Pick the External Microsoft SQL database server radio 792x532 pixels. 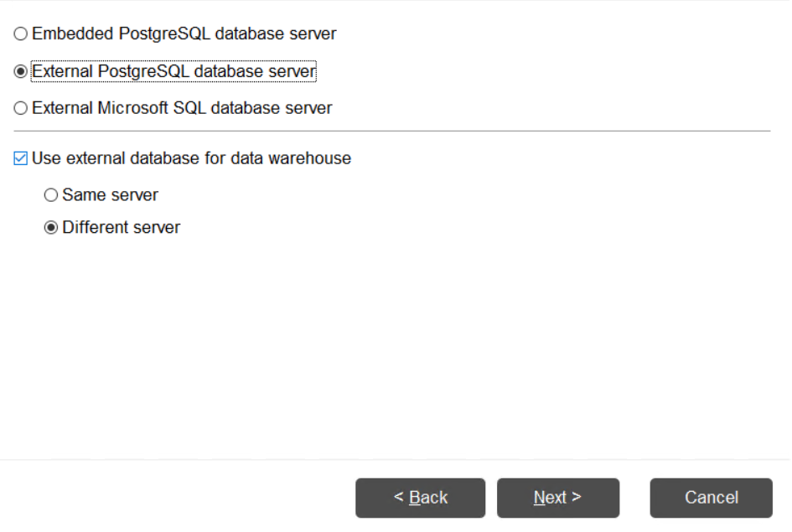tap(21, 109)
